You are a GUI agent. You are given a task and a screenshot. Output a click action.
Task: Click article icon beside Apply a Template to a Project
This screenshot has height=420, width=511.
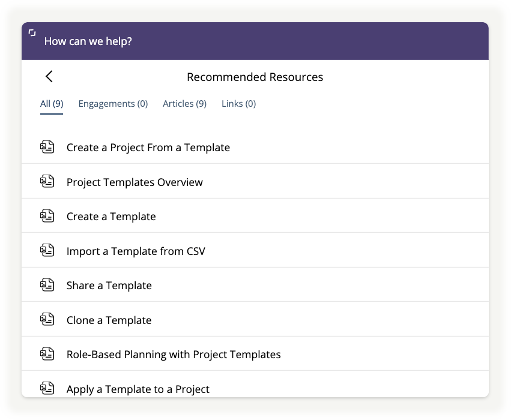(x=47, y=388)
